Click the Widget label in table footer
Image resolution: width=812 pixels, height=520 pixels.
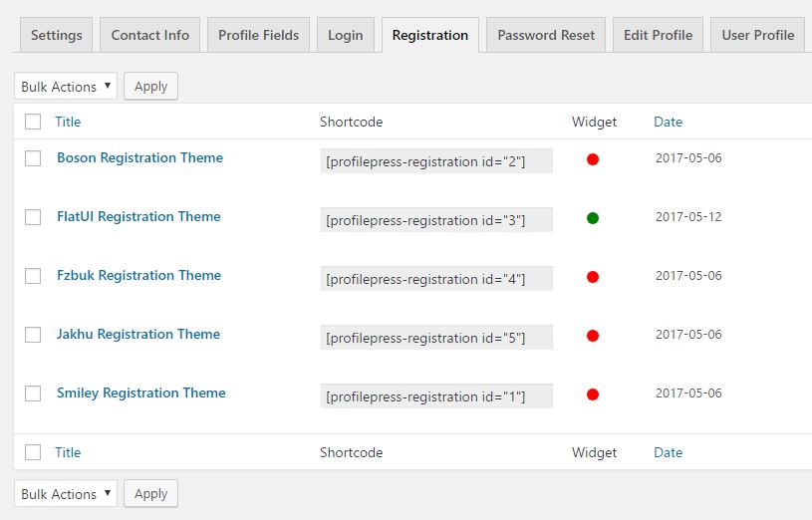[594, 452]
